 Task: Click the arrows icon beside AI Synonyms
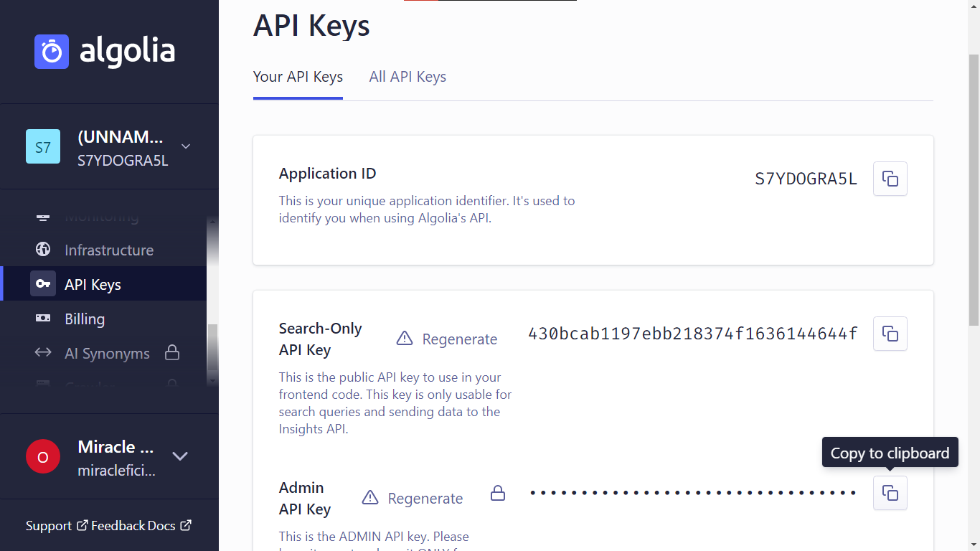(43, 353)
